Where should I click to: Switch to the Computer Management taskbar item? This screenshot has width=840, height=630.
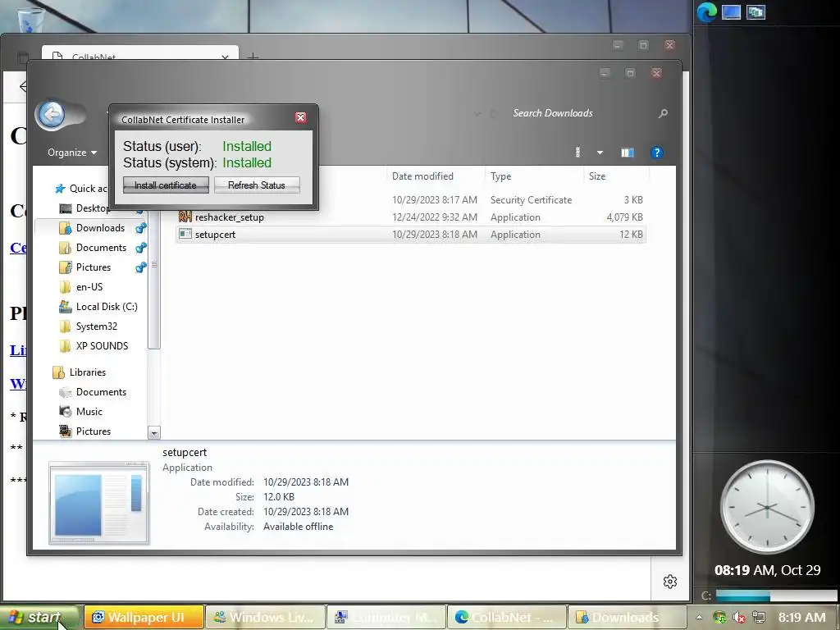(386, 618)
